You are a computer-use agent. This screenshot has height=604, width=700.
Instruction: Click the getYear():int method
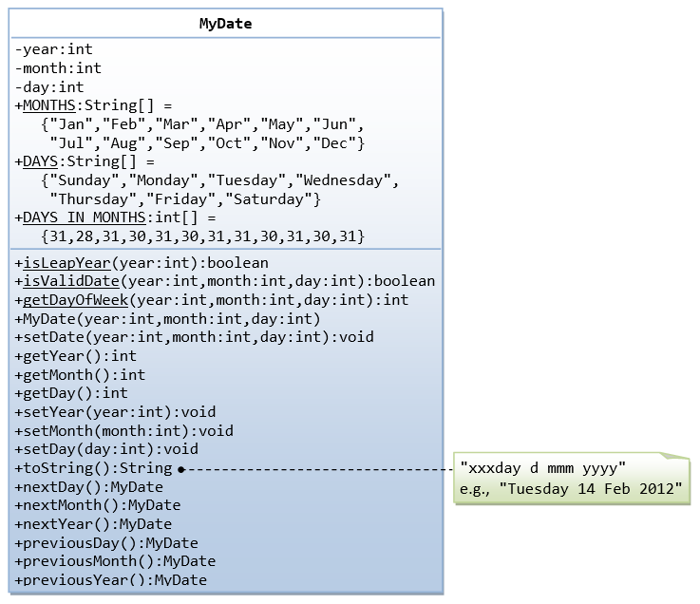pos(76,356)
